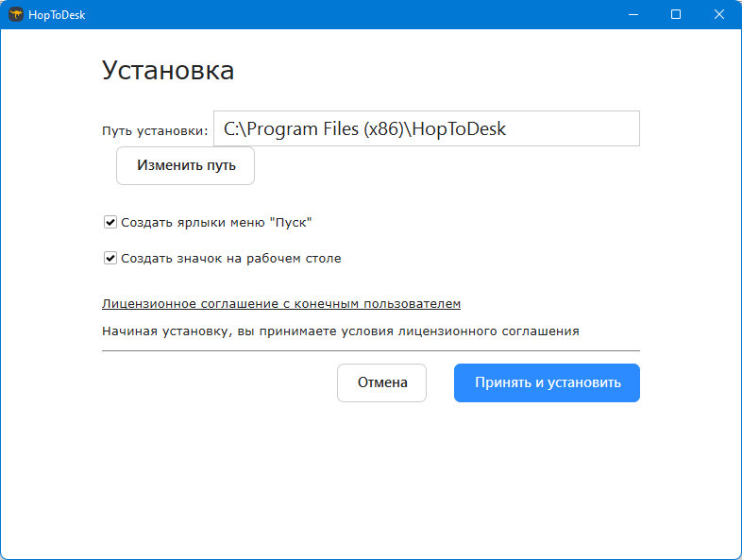
Task: Minimize the HopToDesk installer window
Action: [x=632, y=14]
